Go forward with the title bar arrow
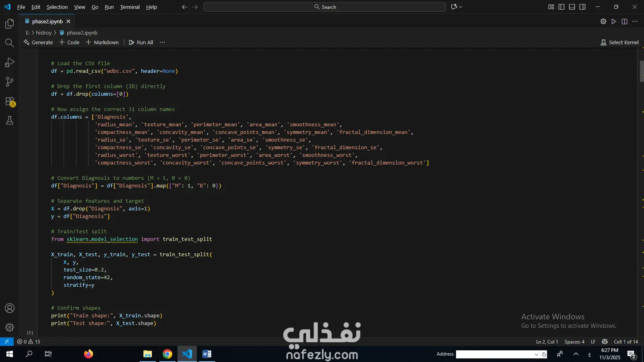The height and width of the screenshot is (362, 644). click(x=195, y=7)
